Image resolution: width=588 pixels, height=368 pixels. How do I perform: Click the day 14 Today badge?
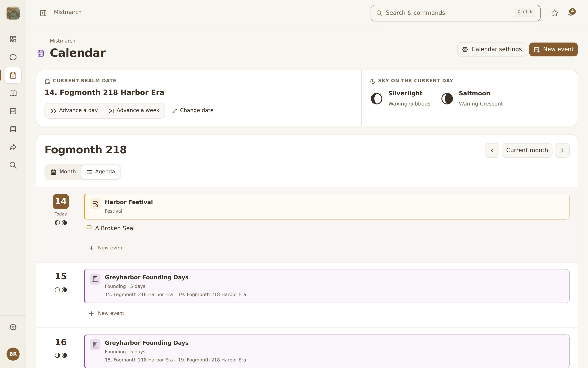pos(61,202)
